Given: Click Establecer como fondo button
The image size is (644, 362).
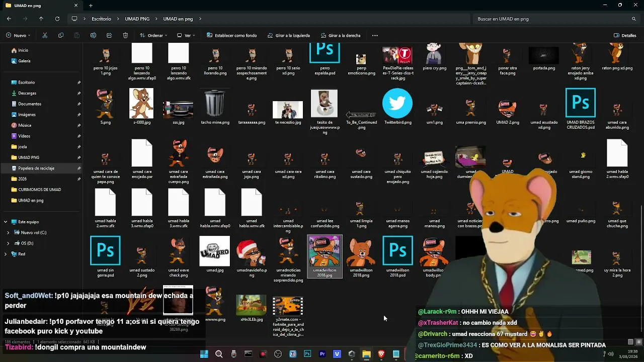Looking at the screenshot, I should [x=232, y=36].
